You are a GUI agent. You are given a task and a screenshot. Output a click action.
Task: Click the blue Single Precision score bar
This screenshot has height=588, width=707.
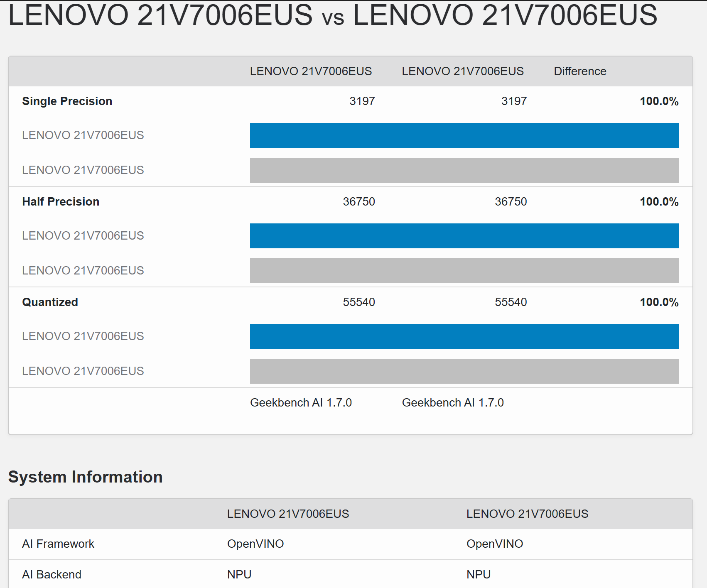[x=464, y=135]
